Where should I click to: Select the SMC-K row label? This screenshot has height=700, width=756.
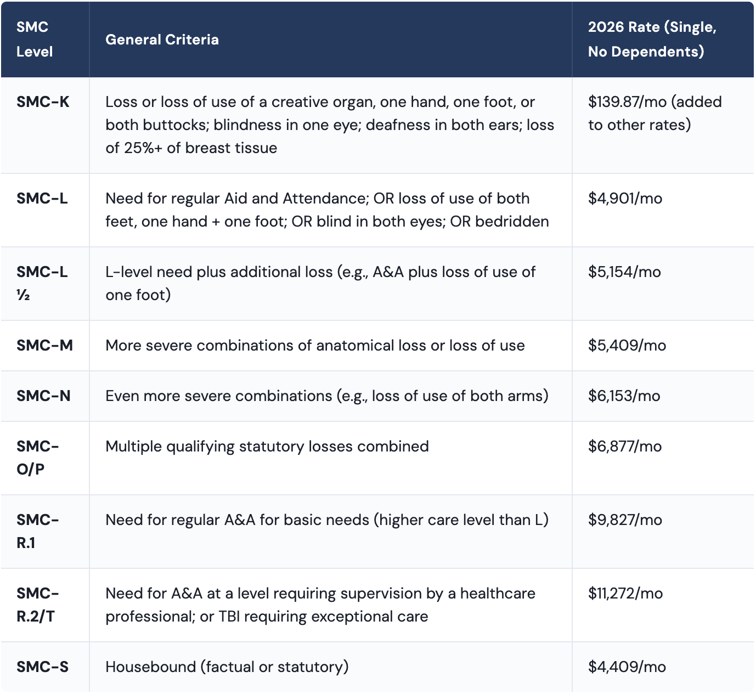[43, 102]
